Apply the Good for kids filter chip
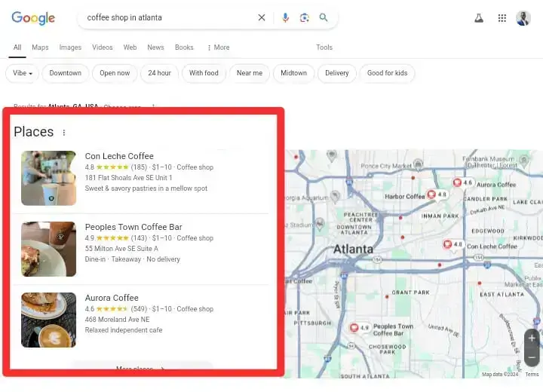 [x=387, y=73]
